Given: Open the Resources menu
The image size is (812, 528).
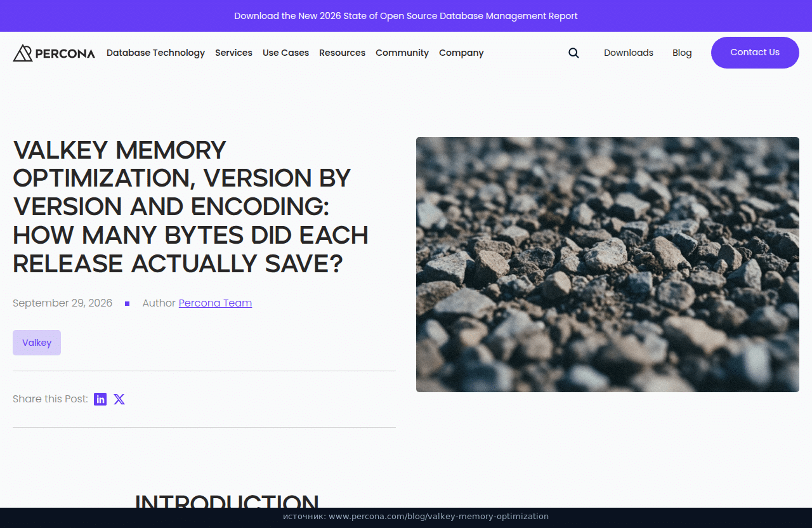Looking at the screenshot, I should tap(342, 53).
